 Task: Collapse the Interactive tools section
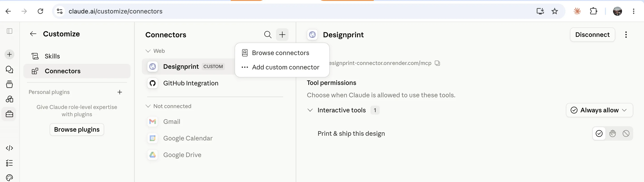pyautogui.click(x=310, y=110)
